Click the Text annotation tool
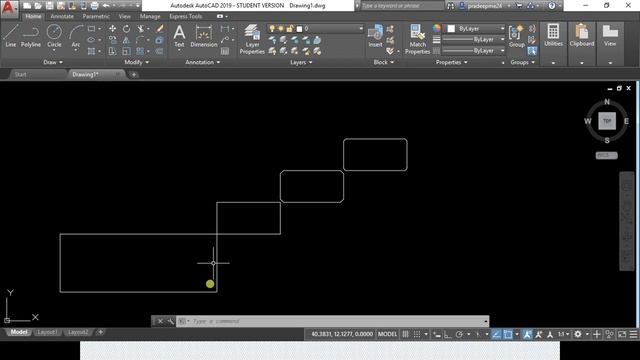The width and height of the screenshot is (640, 360). 179,36
